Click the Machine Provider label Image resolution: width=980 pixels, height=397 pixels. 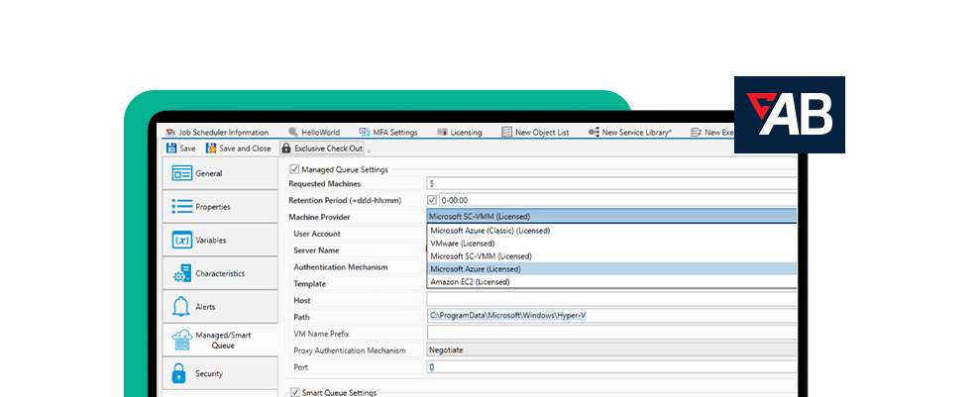click(x=319, y=217)
